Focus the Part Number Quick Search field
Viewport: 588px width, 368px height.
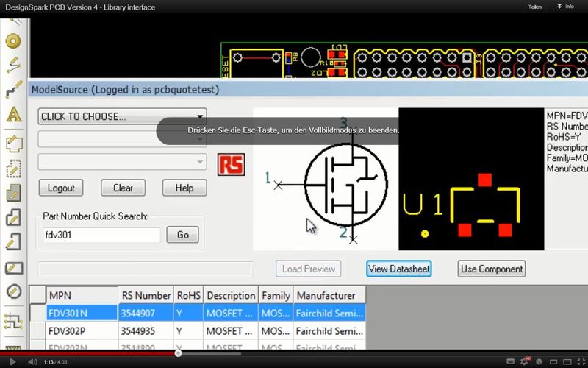(x=101, y=235)
